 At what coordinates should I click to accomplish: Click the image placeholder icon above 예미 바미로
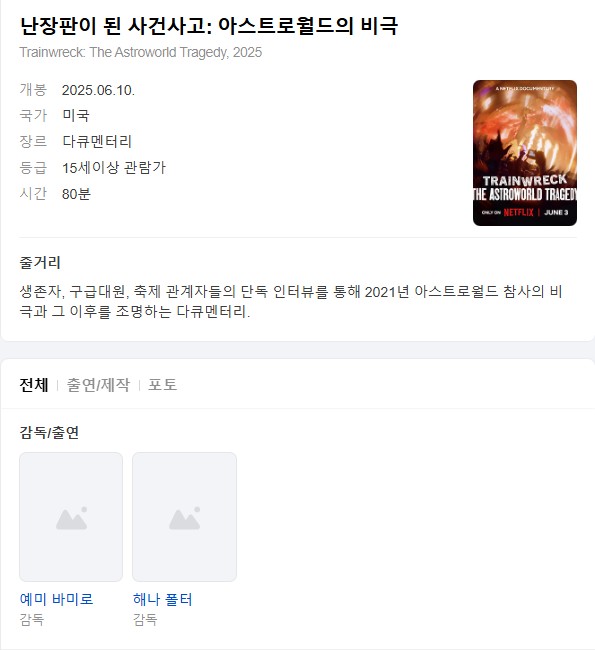coord(71,517)
